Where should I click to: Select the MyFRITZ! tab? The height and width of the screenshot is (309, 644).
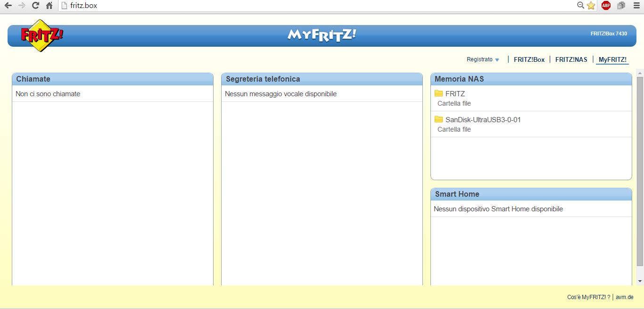[x=612, y=59]
